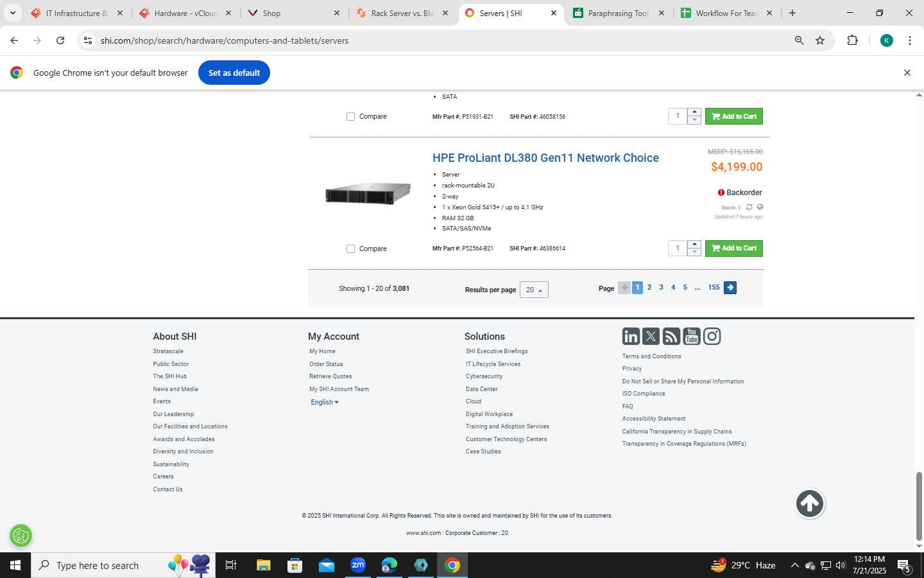Go to results page 155
The height and width of the screenshot is (578, 924).
(714, 288)
